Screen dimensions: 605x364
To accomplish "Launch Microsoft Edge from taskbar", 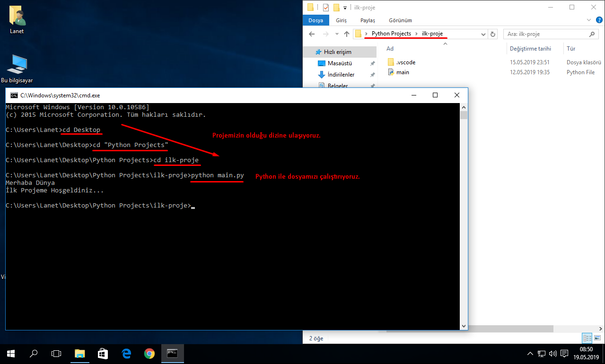I will 126,354.
